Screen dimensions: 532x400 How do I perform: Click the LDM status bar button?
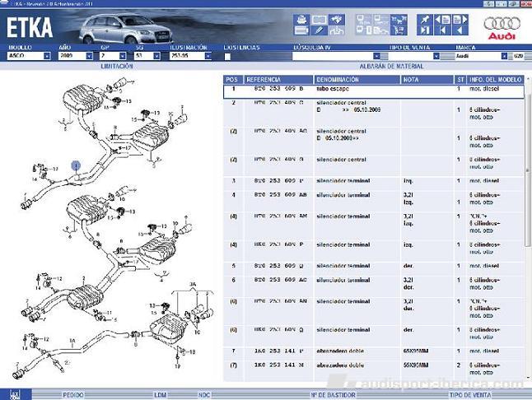[160, 395]
